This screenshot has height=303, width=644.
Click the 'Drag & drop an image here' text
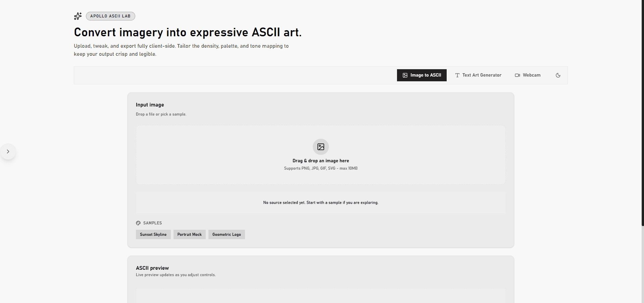pyautogui.click(x=320, y=161)
